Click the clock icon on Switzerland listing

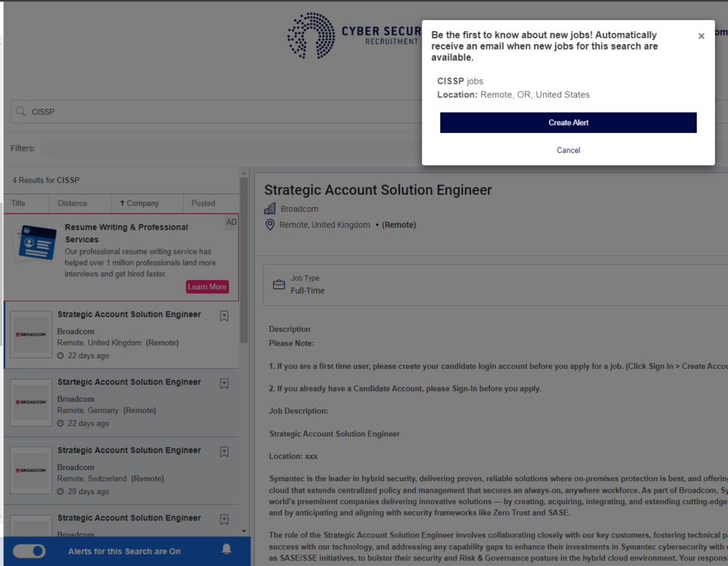tap(60, 492)
